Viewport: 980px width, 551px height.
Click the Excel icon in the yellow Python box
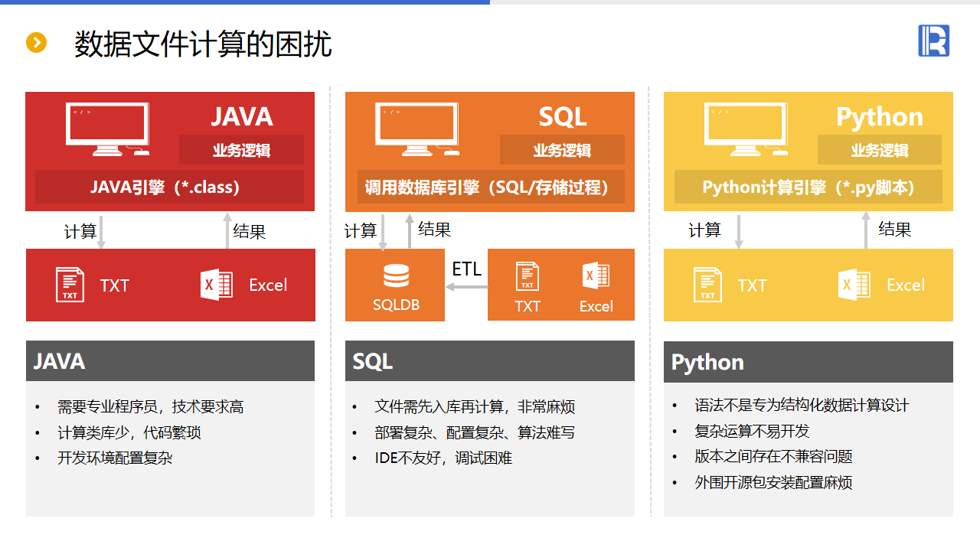click(x=854, y=285)
